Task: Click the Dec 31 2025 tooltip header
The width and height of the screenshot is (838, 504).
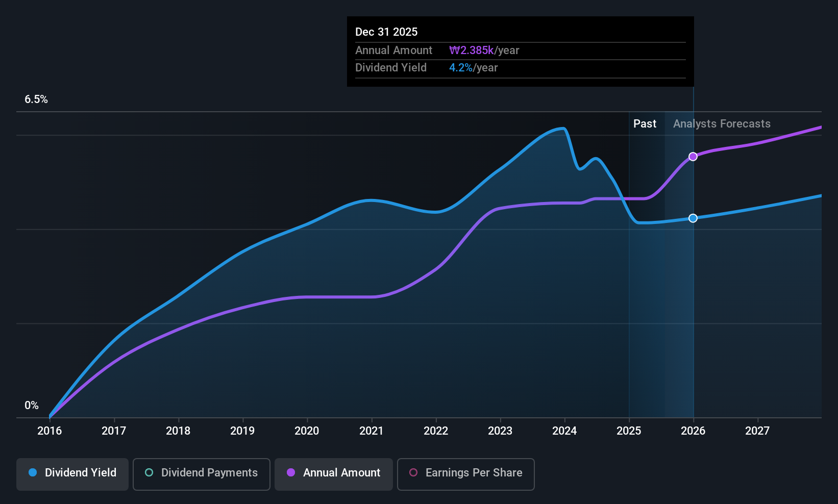Action: [x=386, y=32]
